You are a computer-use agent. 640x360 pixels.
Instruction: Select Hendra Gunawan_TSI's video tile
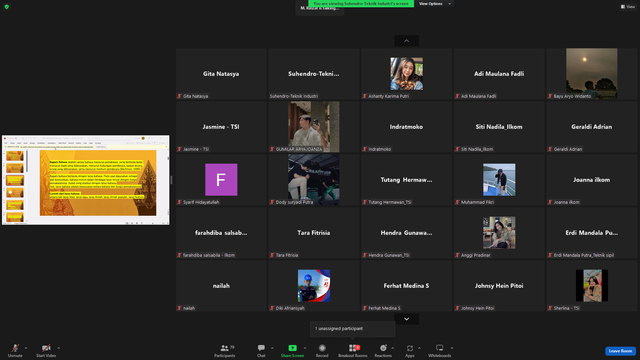coord(406,233)
